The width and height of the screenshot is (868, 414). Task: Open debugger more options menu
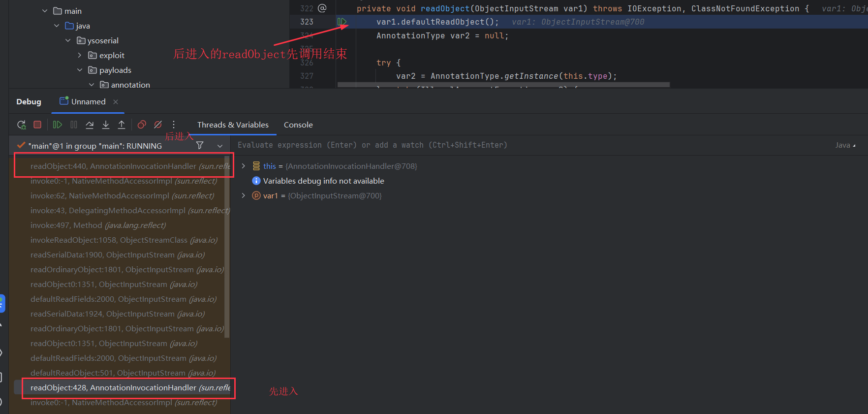174,125
